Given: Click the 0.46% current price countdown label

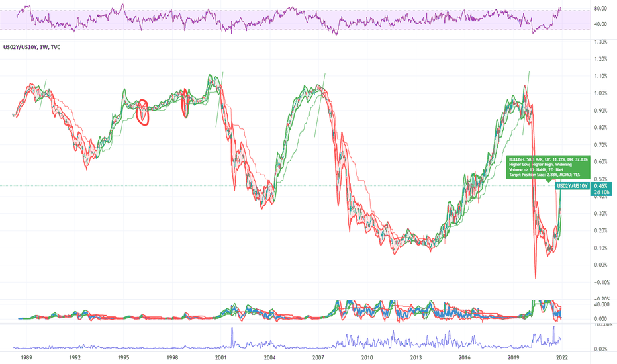Looking at the screenshot, I should coord(601,189).
